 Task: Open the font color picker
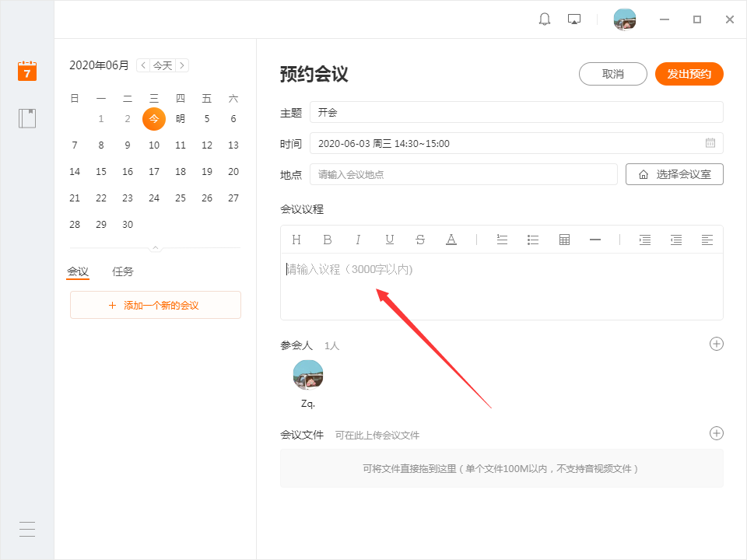pos(451,240)
